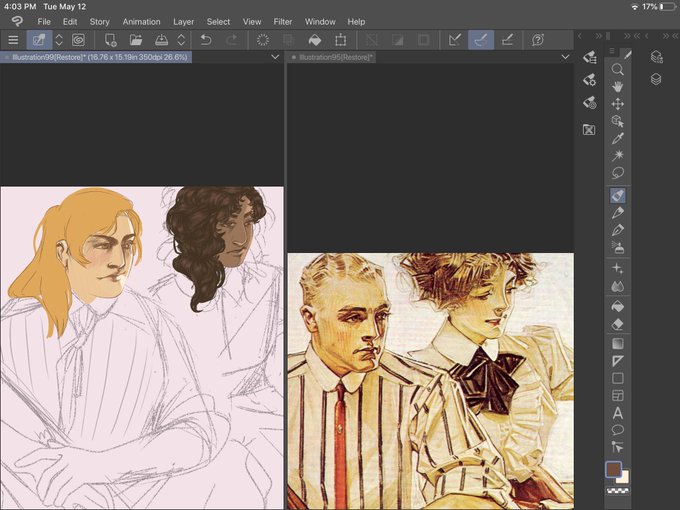Expand the Illustration95 canvas tab dropdown chevron

point(565,57)
